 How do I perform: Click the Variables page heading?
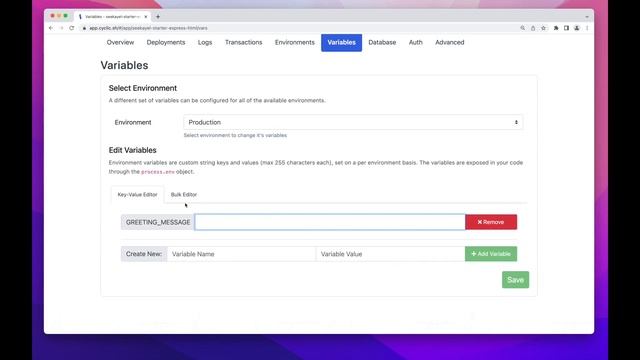[124, 65]
